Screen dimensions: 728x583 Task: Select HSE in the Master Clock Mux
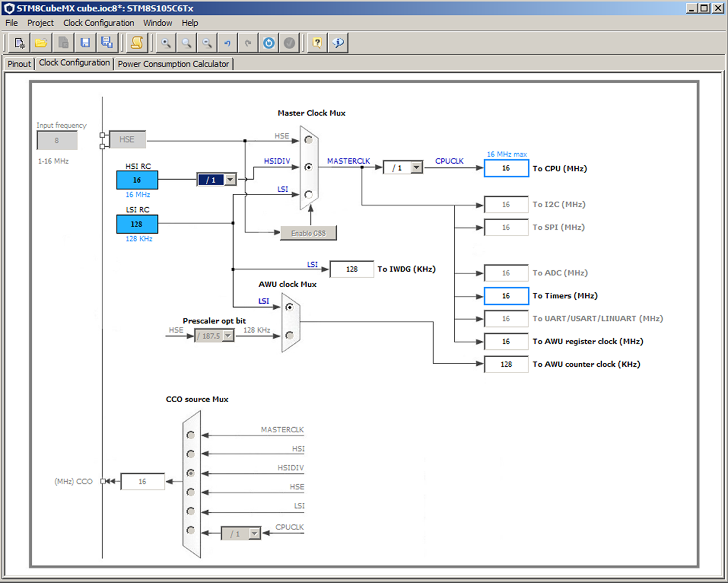[x=309, y=140]
